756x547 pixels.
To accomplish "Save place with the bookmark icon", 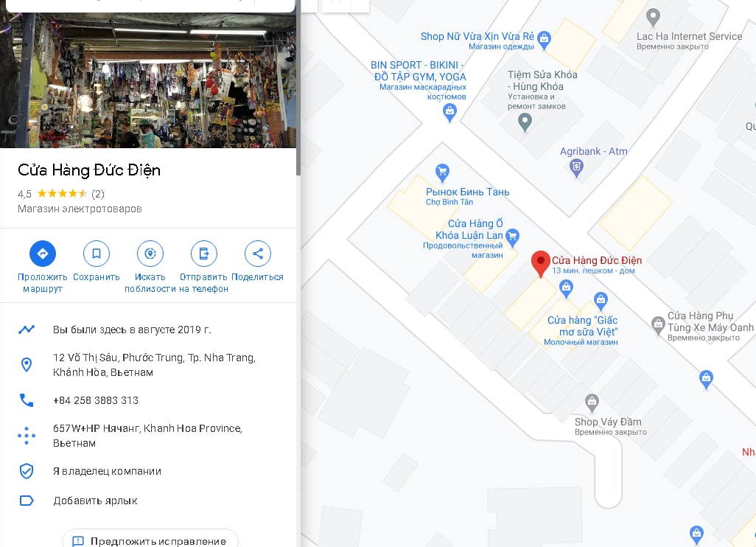I will coord(97,254).
